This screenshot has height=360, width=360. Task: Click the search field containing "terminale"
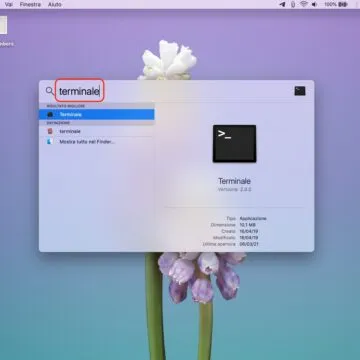[80, 91]
